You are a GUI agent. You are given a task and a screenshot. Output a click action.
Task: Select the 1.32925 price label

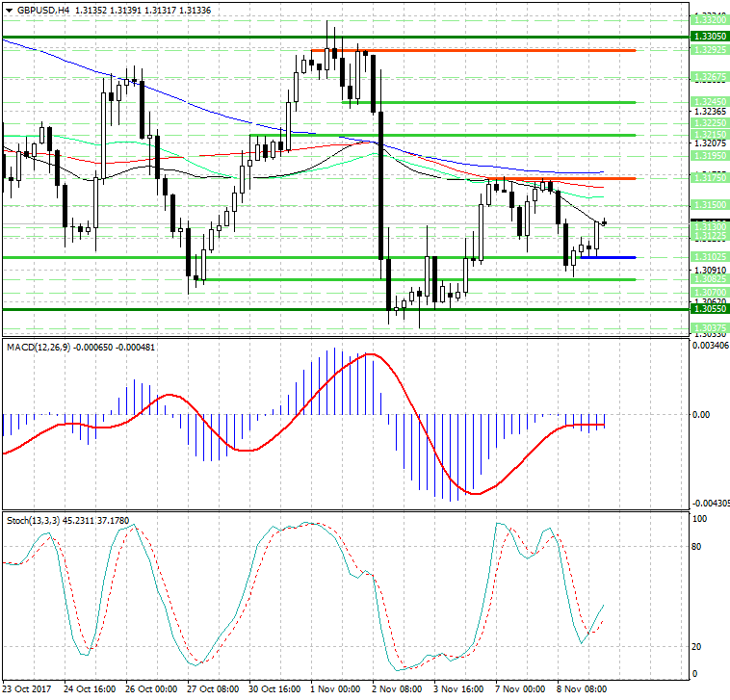(710, 49)
